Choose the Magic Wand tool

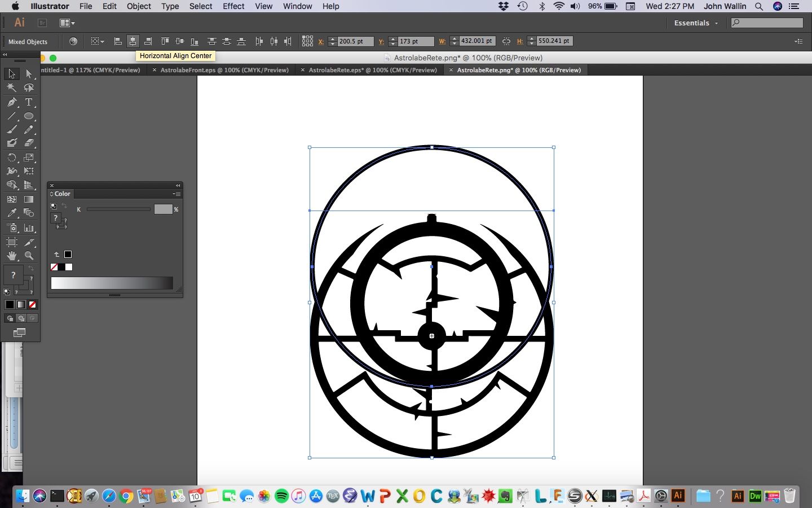[12, 88]
